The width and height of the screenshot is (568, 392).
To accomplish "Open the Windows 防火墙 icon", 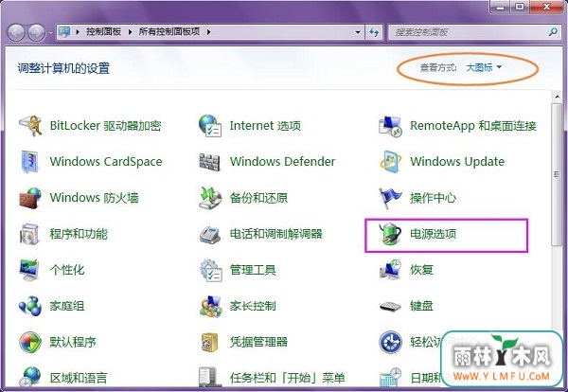I will 30,198.
